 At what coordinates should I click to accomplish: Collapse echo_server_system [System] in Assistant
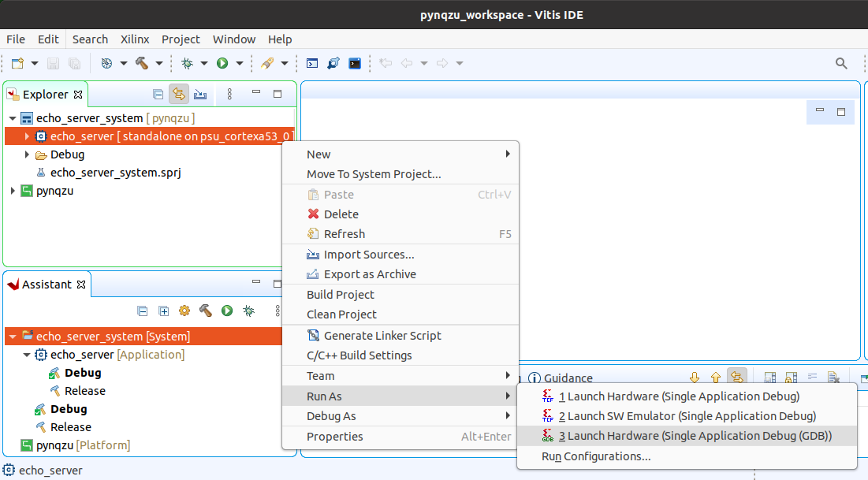12,337
